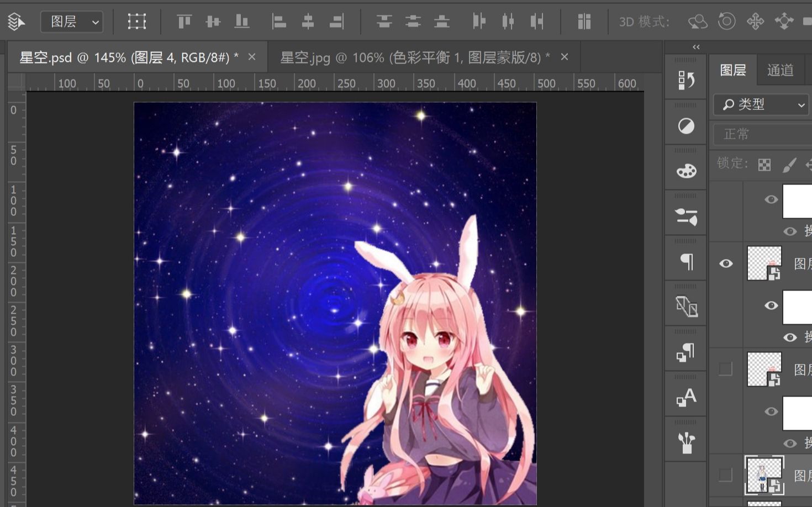
Task: Select the 3D roll mode icon
Action: click(726, 22)
